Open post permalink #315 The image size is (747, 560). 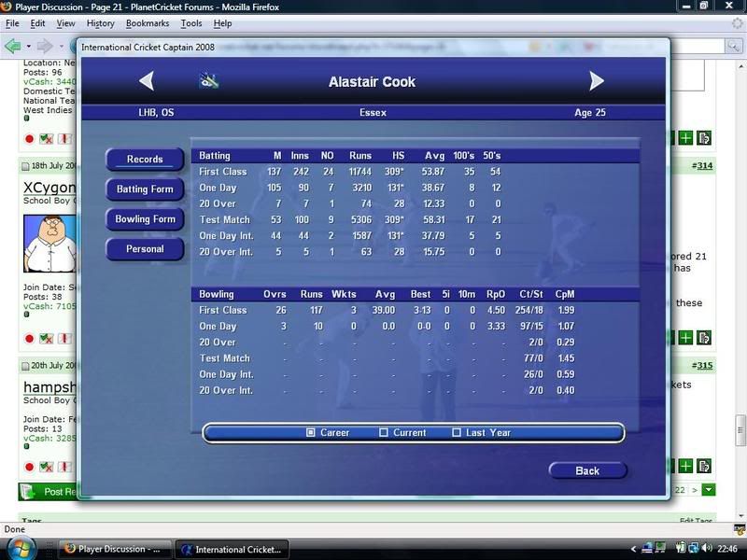coord(703,365)
